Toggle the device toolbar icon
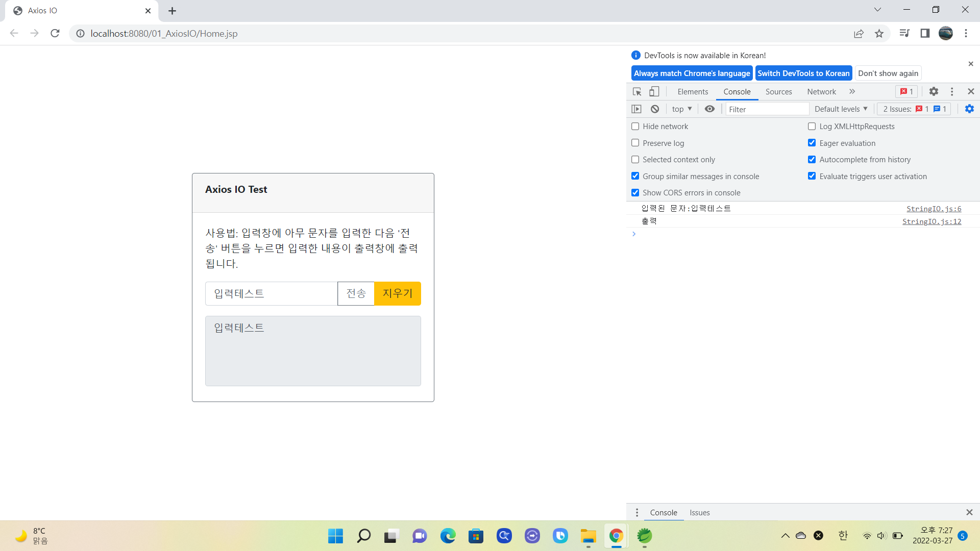Viewport: 980px width, 551px height. (x=654, y=92)
